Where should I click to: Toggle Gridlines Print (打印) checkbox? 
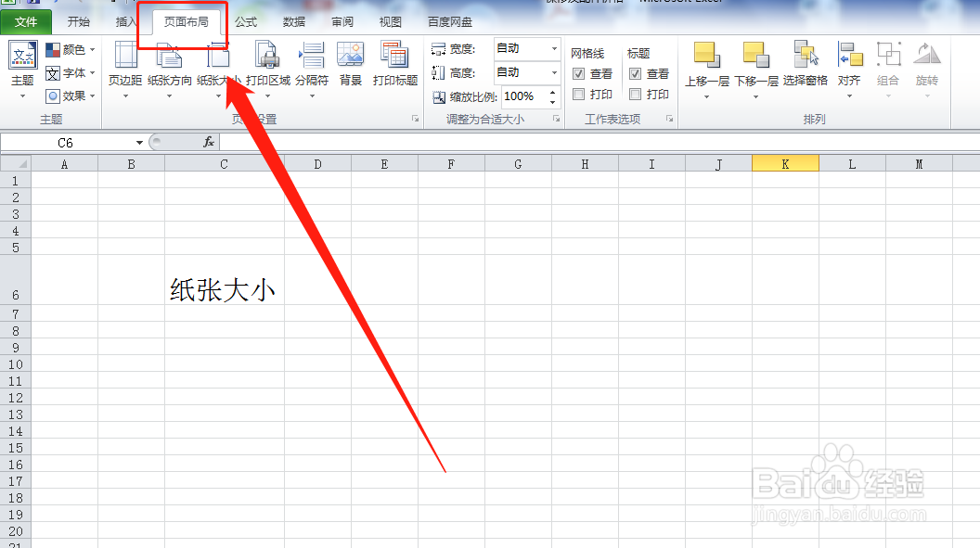pos(579,95)
